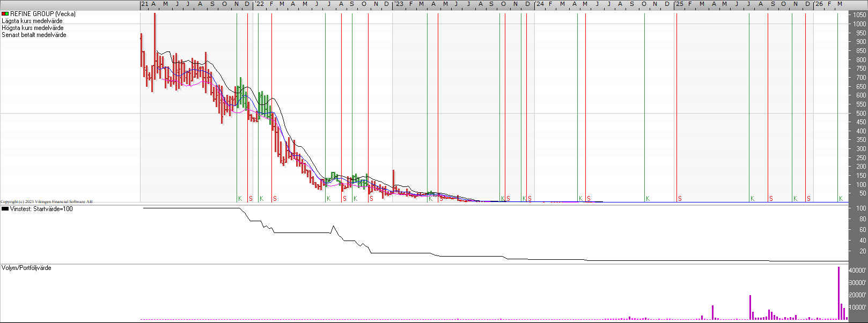
Task: Click the Senast betalt medelvärde legend label
Action: [34, 35]
